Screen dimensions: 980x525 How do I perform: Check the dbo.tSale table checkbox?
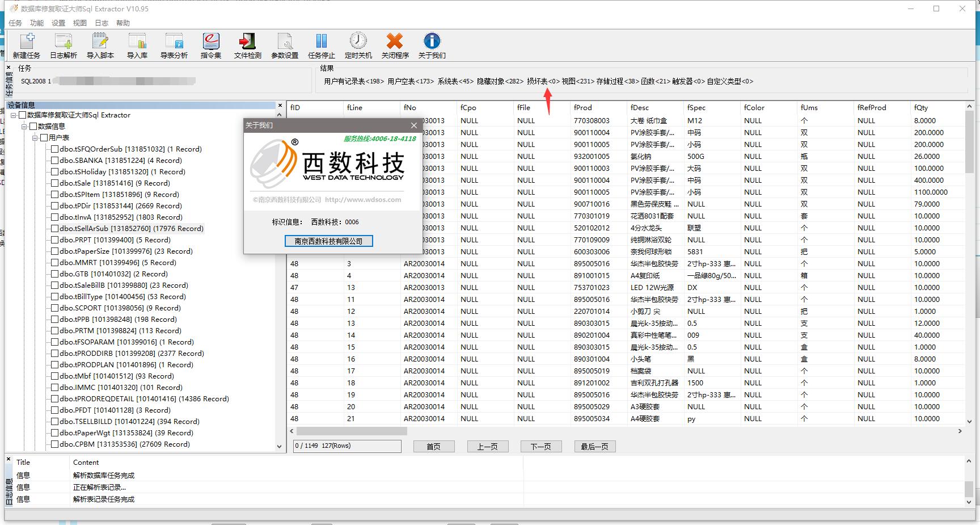coord(55,183)
